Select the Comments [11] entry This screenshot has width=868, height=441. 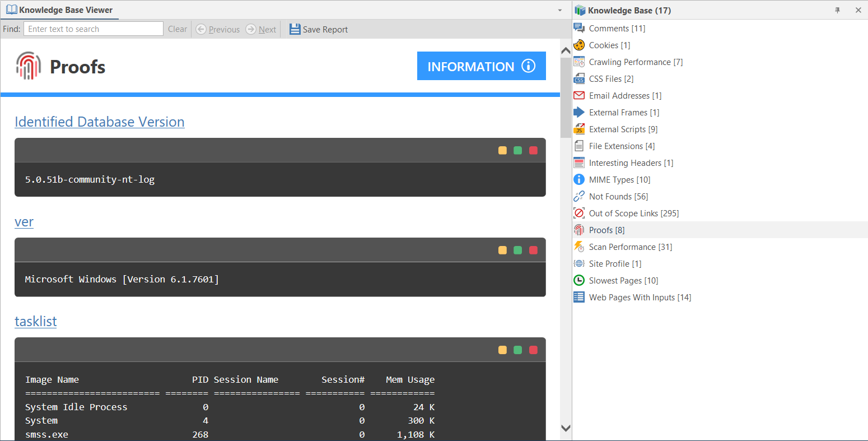click(617, 28)
